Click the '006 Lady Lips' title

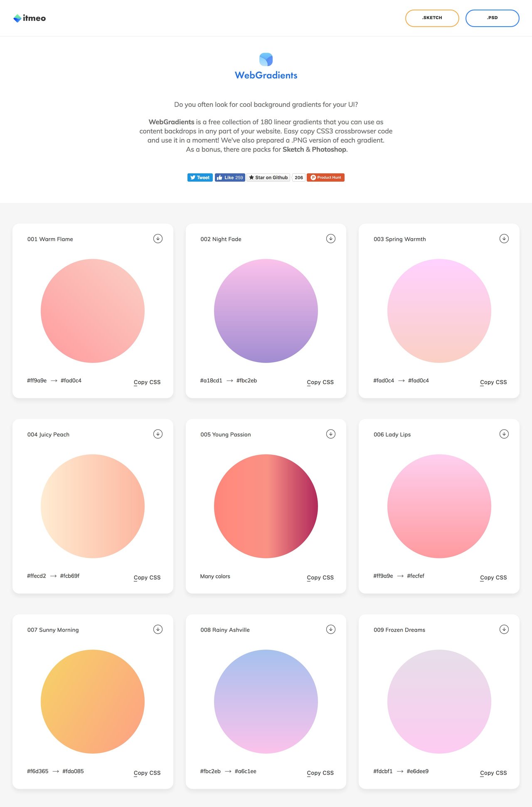392,434
